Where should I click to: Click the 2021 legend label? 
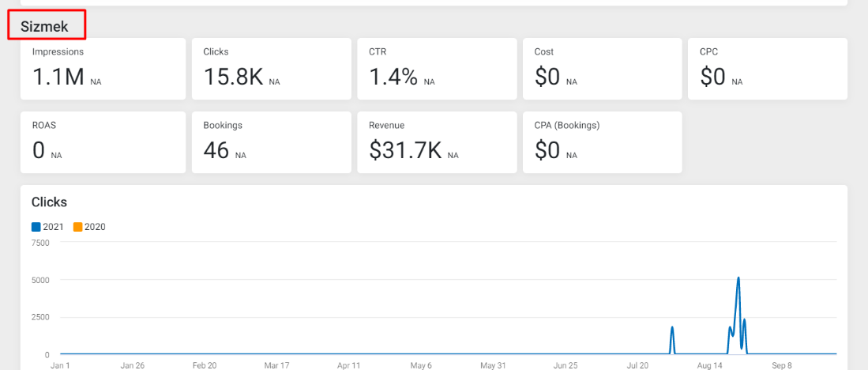coord(53,227)
